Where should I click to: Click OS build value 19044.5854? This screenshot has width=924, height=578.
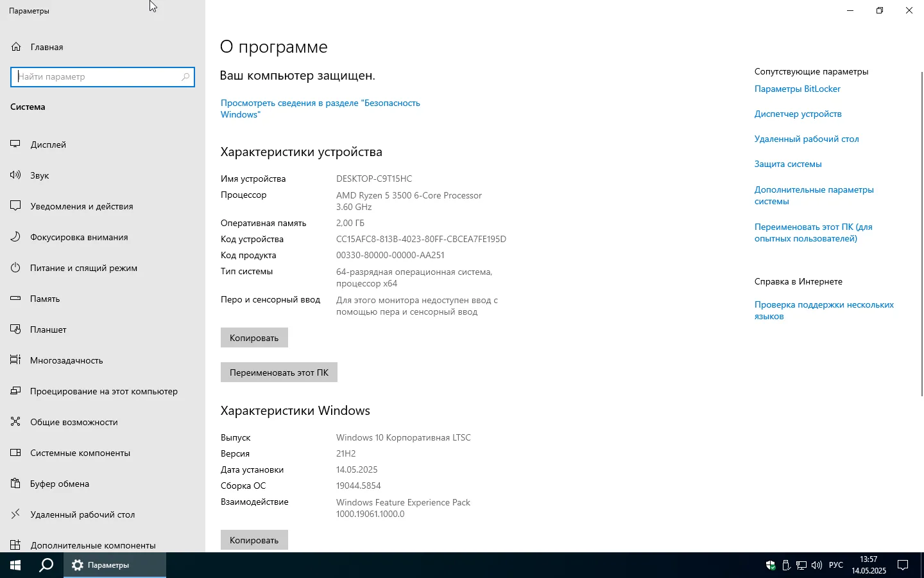(x=359, y=486)
